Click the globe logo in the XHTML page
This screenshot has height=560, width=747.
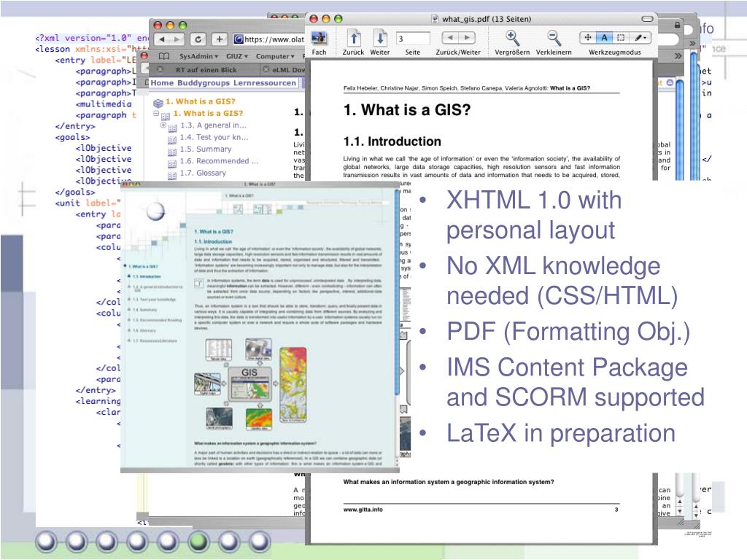click(x=155, y=211)
